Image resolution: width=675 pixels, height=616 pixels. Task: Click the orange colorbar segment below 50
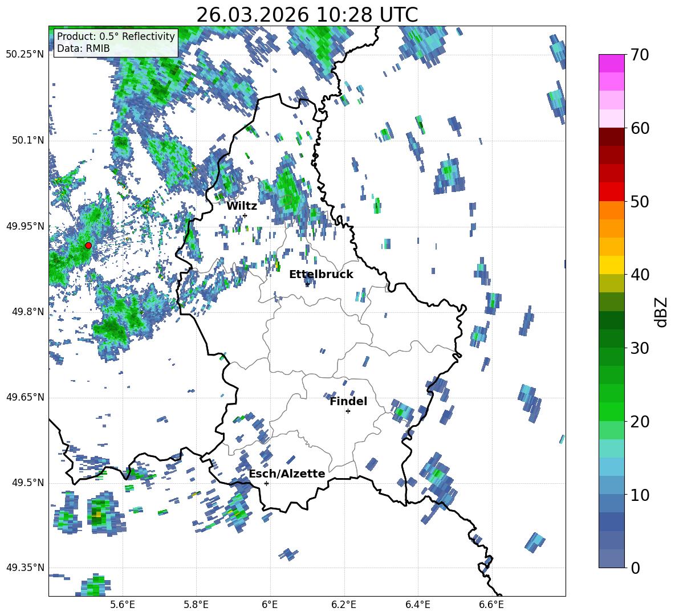[x=611, y=210]
